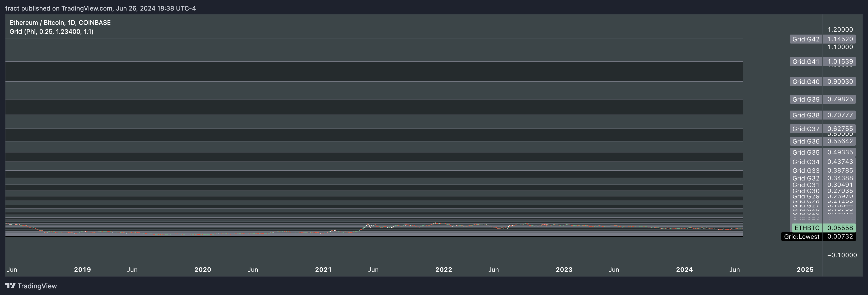Click the 2023 label on time axis
This screenshot has width=868, height=295.
(x=564, y=269)
